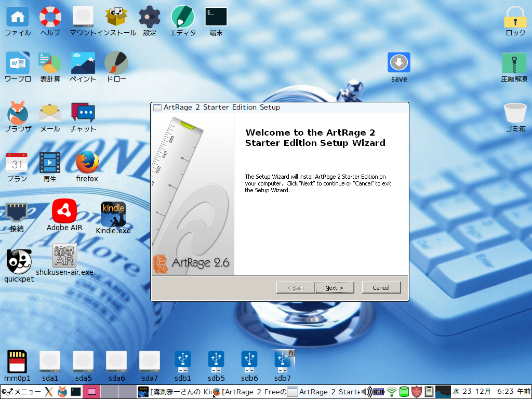
Task: Switch to the Firefox ArtRage 2 Free taskbar entry
Action: point(249,392)
